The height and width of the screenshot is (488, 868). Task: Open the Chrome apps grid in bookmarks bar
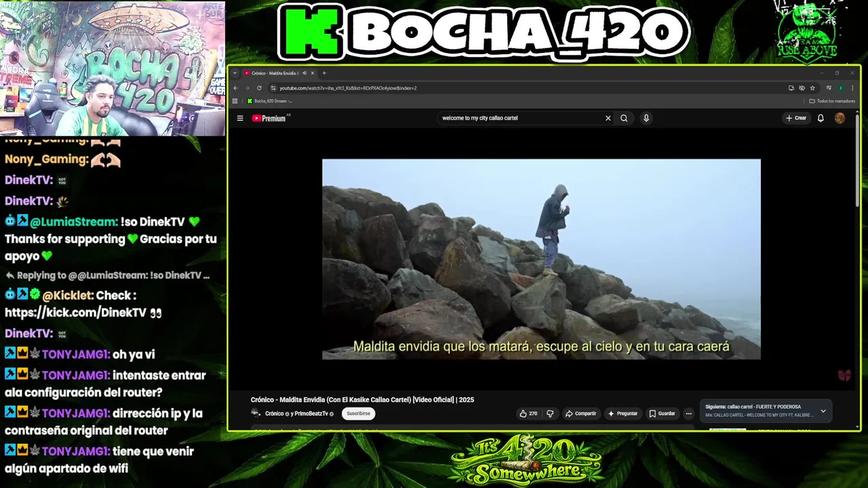click(x=235, y=101)
